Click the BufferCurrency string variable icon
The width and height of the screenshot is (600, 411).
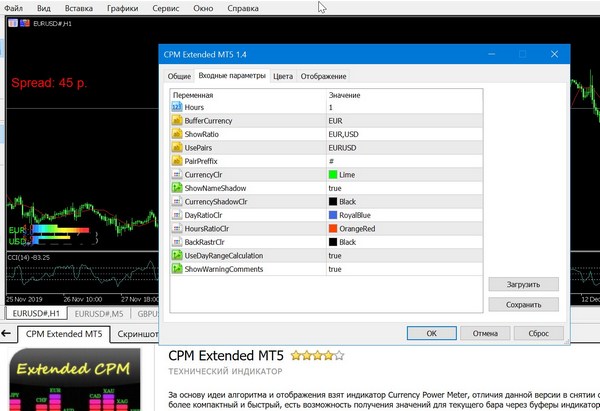click(177, 121)
